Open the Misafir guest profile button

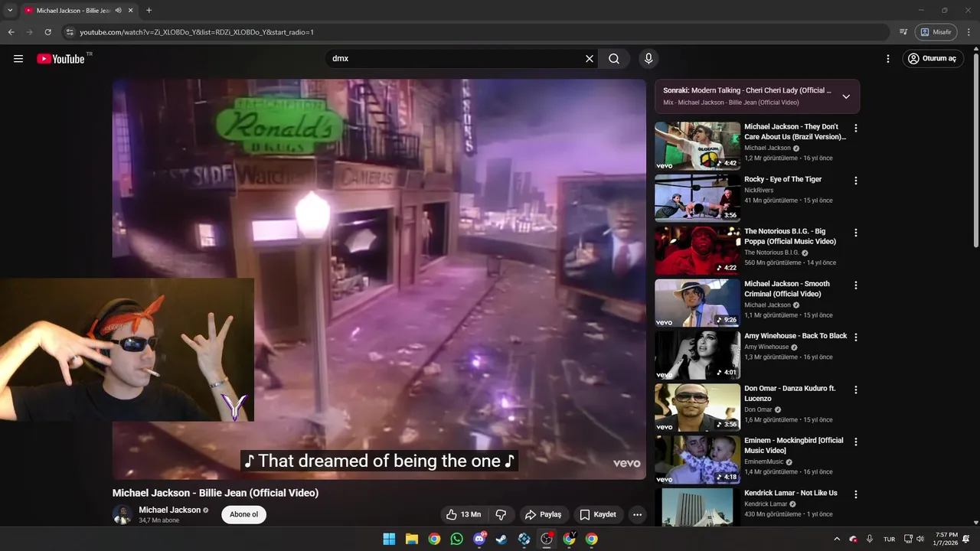(936, 32)
